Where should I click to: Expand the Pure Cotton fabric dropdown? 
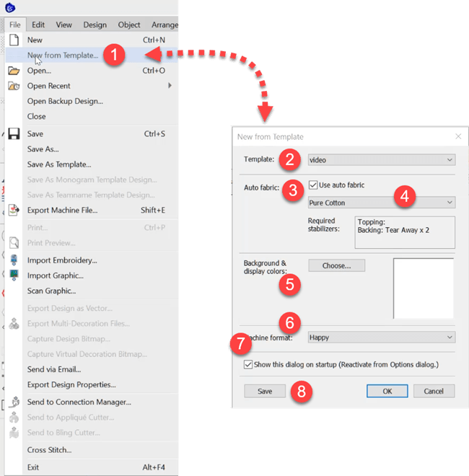381,203
